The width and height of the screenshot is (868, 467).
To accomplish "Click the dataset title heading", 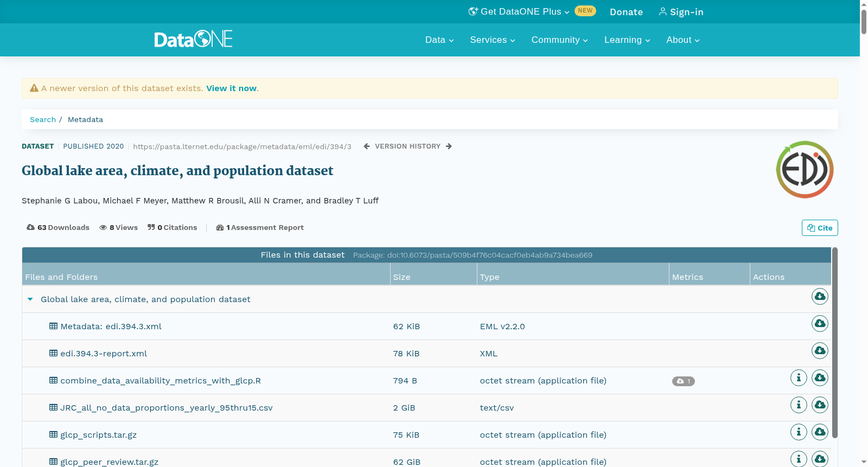I will [x=177, y=171].
